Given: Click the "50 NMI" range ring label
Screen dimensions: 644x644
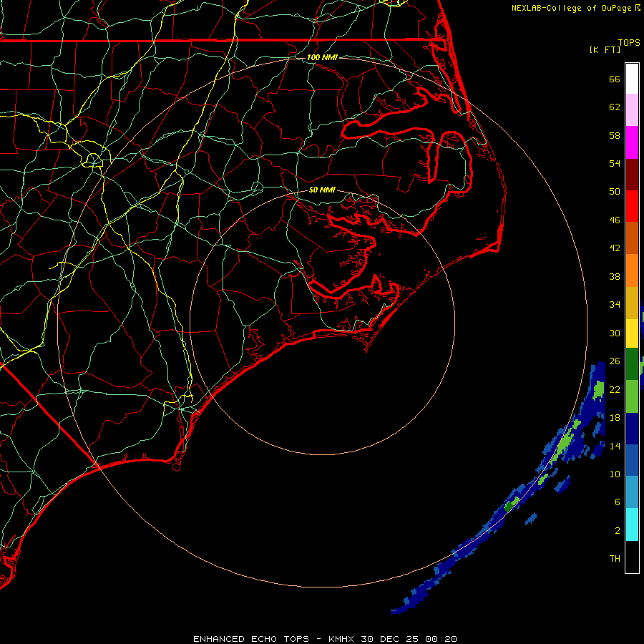Looking at the screenshot, I should pos(322,190).
